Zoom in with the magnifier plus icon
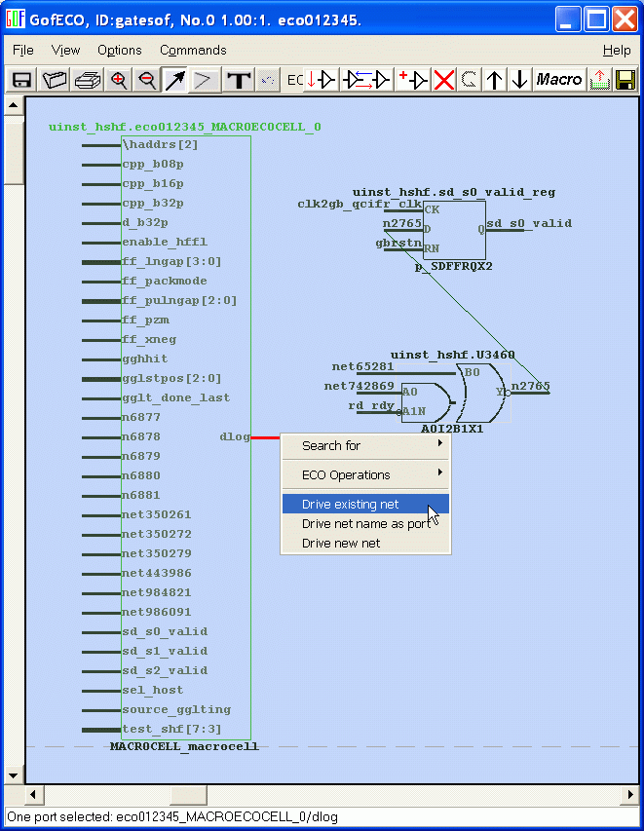The image size is (644, 831). coord(119,80)
